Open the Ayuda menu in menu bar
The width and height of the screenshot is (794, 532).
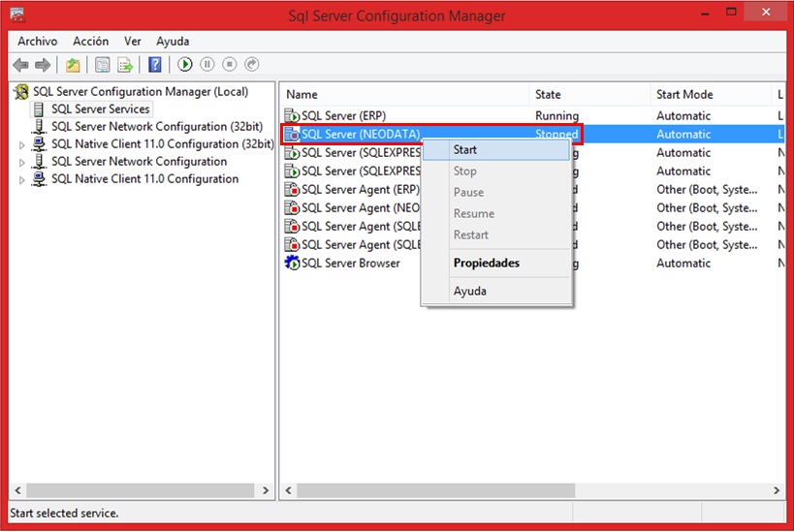point(173,41)
